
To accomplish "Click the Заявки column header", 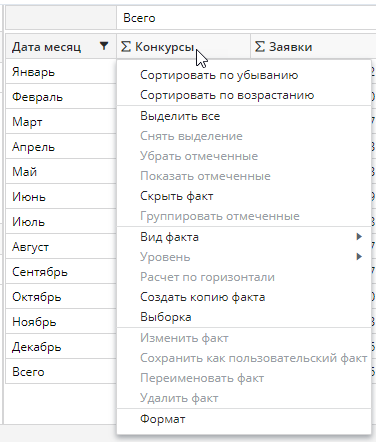I will (x=313, y=47).
